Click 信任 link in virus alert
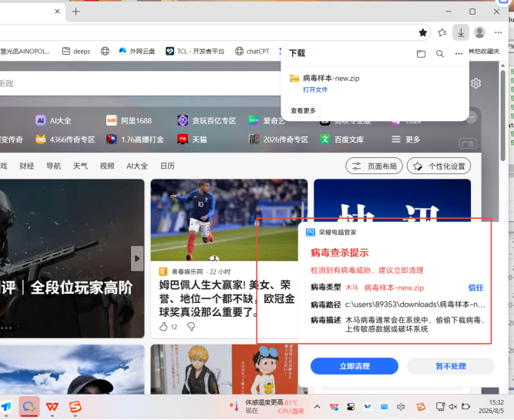 pyautogui.click(x=476, y=287)
